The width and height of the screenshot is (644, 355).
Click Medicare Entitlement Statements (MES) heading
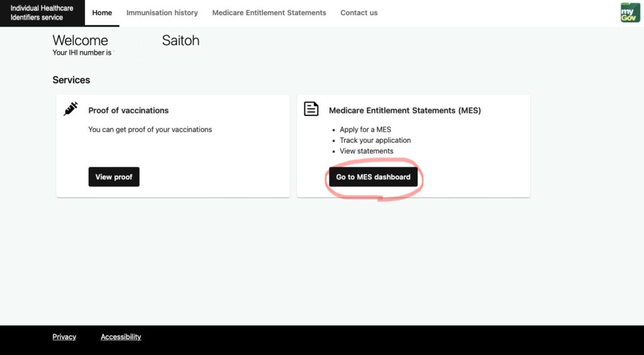coord(404,110)
